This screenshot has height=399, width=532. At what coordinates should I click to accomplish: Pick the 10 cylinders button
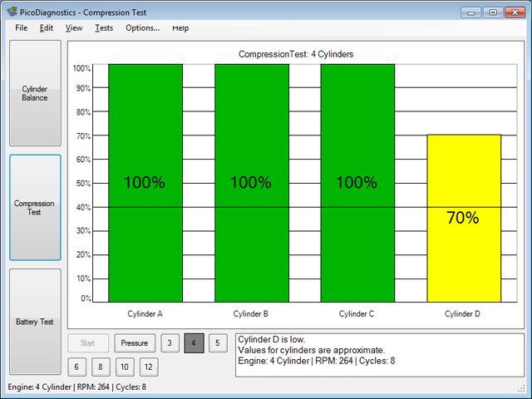click(124, 367)
